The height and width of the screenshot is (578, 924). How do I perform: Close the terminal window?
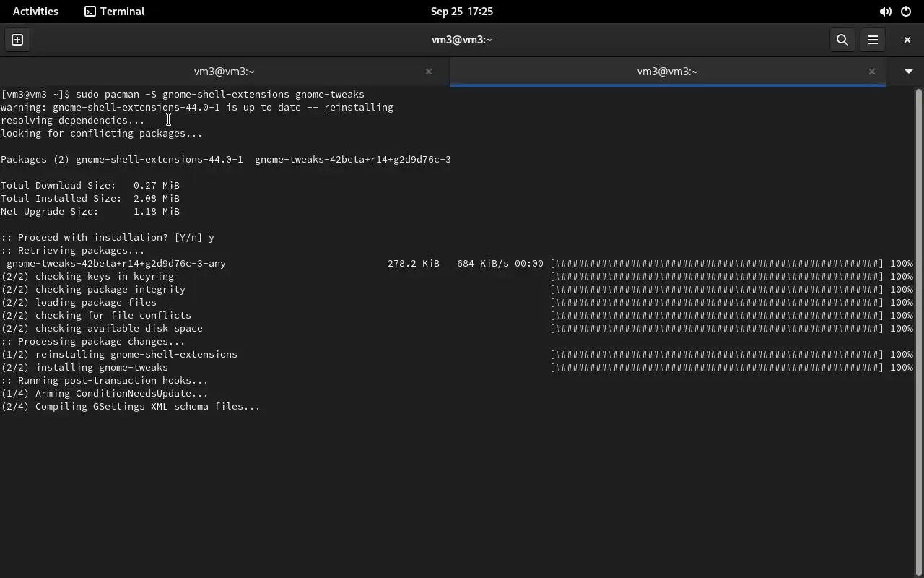click(907, 40)
